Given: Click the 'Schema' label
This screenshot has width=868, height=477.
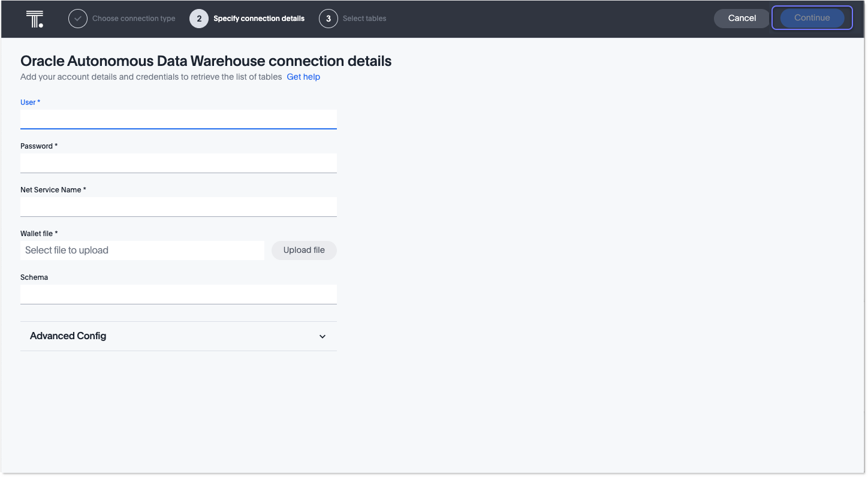Looking at the screenshot, I should pyautogui.click(x=34, y=277).
